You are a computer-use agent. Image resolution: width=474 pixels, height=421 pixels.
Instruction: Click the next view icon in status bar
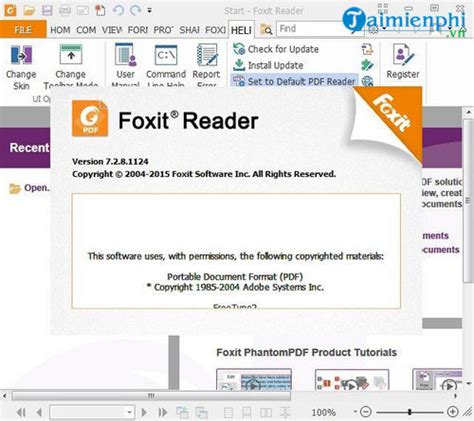(201, 413)
